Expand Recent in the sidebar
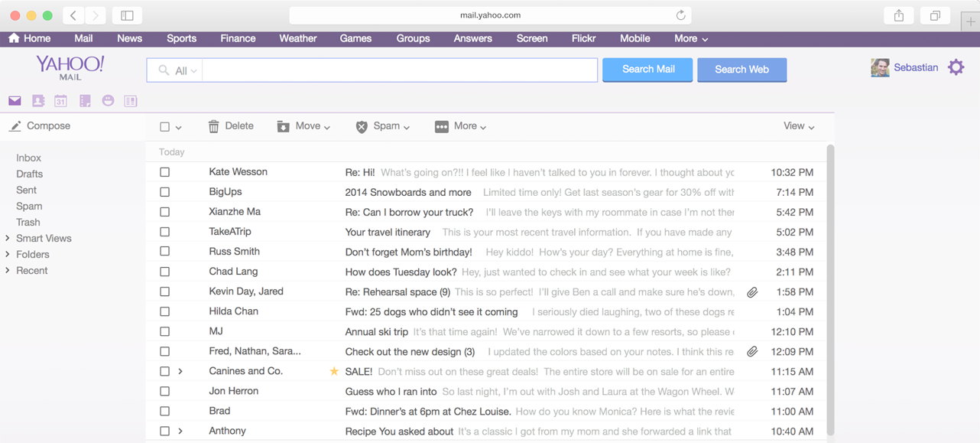 tap(8, 271)
